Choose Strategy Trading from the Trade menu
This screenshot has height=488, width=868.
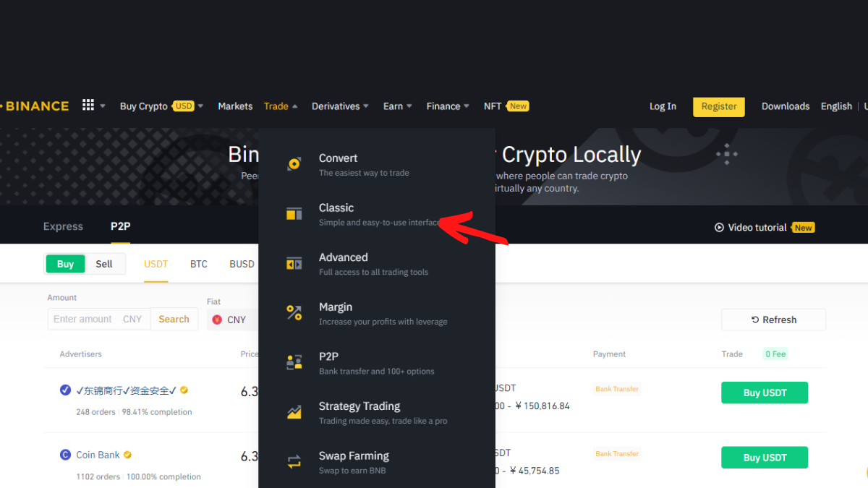(x=376, y=413)
